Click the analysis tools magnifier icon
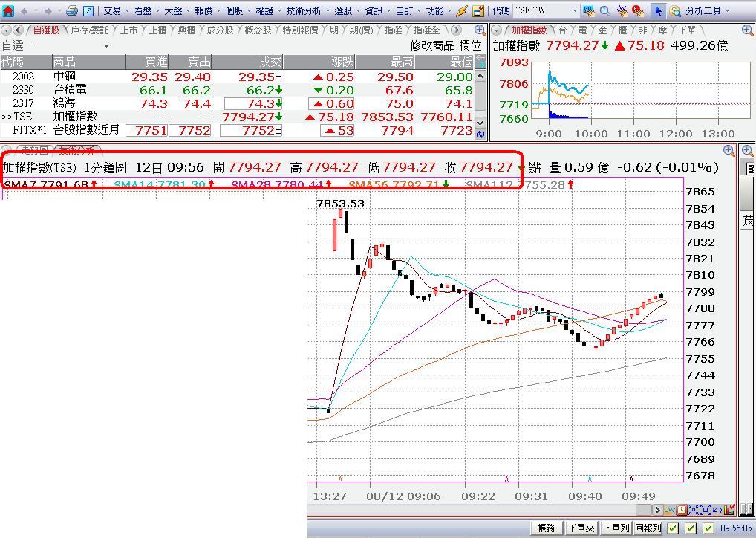The height and width of the screenshot is (538, 756). pos(676,10)
